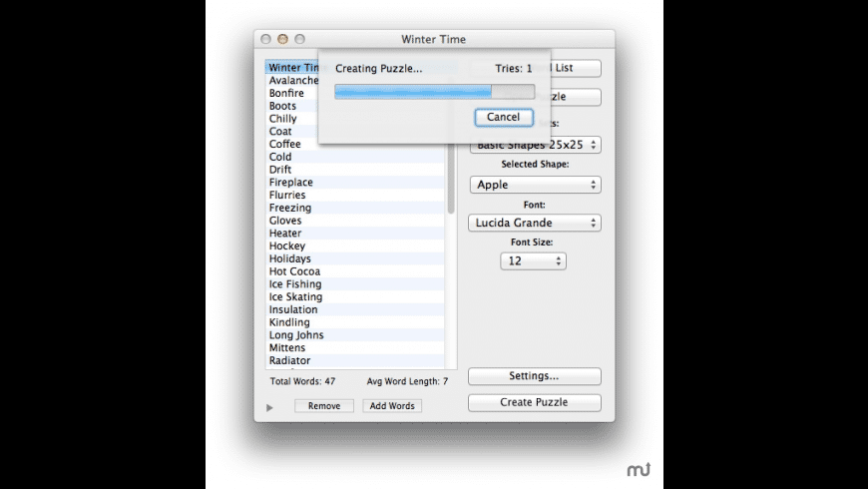Image resolution: width=868 pixels, height=489 pixels.
Task: Select the Ice Fishing entry
Action: pyautogui.click(x=355, y=284)
